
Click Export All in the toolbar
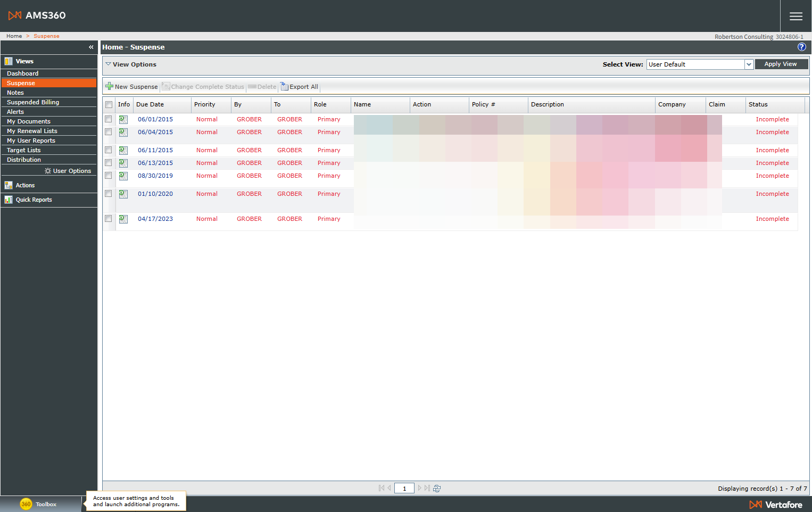point(300,87)
